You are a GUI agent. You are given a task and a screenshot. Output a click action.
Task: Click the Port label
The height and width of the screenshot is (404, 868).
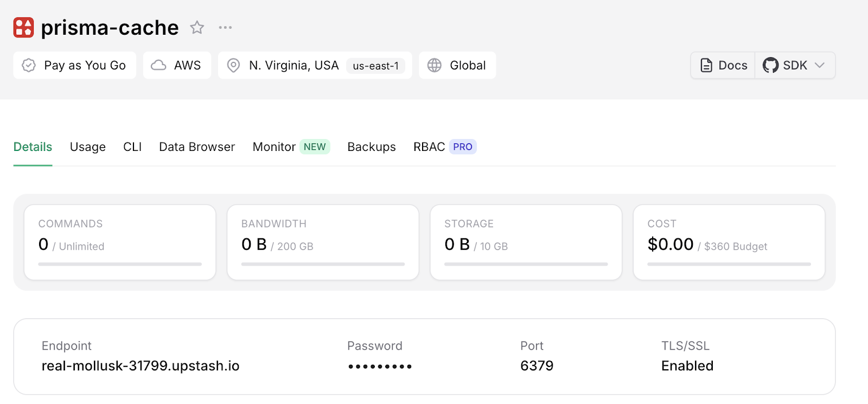(x=532, y=346)
